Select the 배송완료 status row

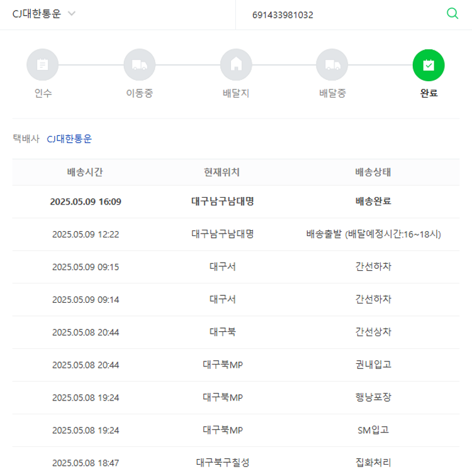coord(373,201)
